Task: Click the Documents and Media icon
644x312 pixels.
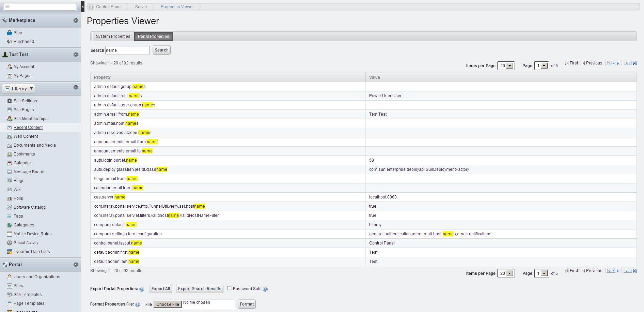Action: pos(10,145)
